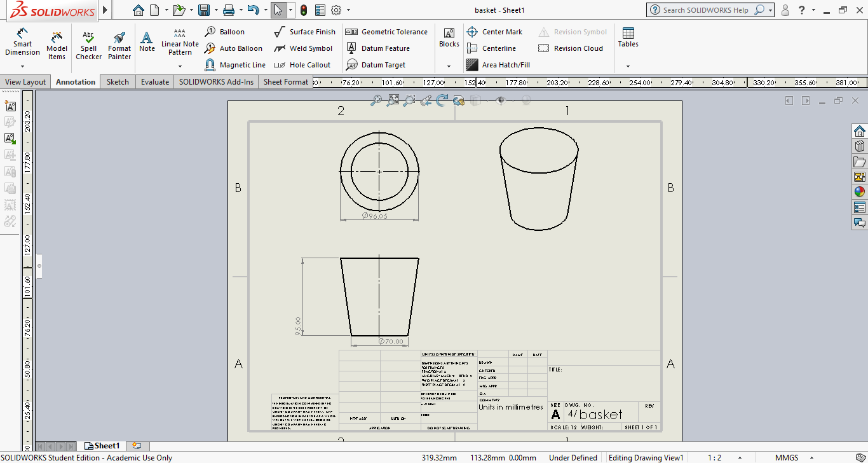Open the Sheet1 sheet tab
Viewport: 868px width, 463px height.
(102, 446)
